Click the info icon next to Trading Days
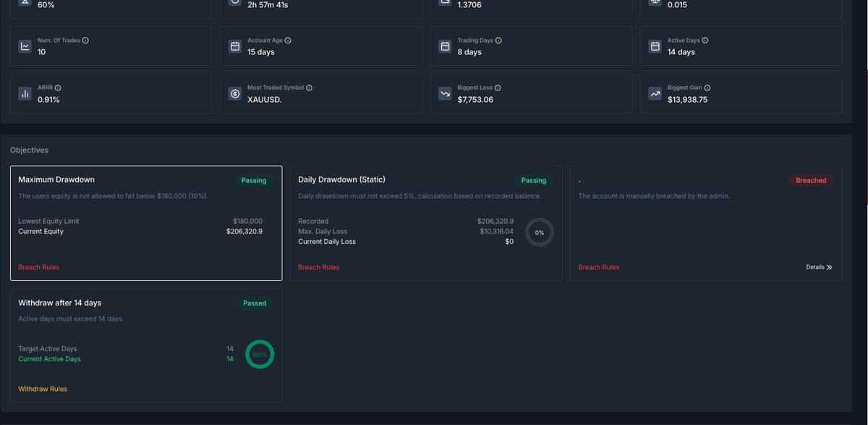Screen dimensions: 868x425 pyautogui.click(x=498, y=41)
